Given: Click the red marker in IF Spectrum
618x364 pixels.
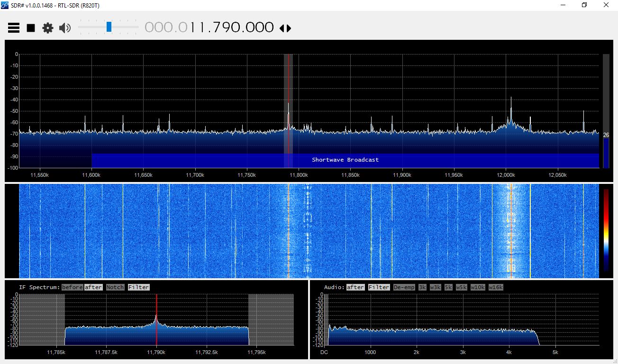Looking at the screenshot, I should pyautogui.click(x=156, y=320).
